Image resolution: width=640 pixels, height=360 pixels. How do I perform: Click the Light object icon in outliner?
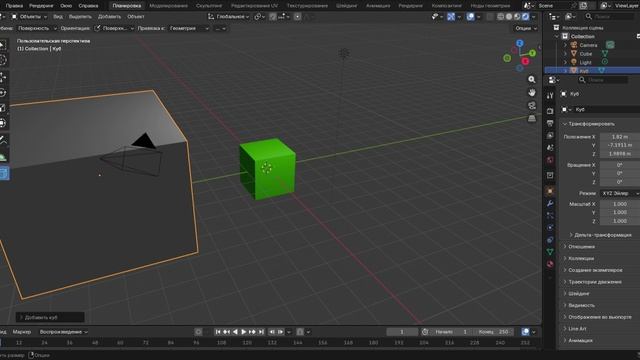(x=573, y=62)
